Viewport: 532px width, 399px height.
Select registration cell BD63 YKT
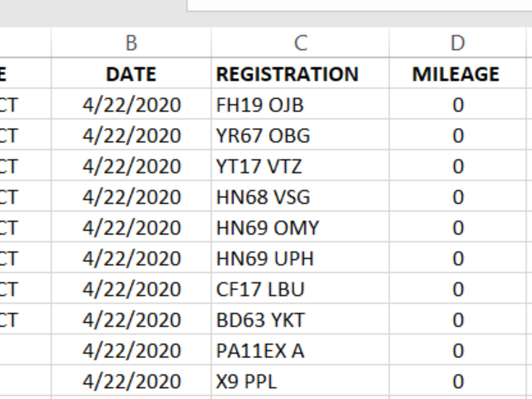[x=300, y=320]
